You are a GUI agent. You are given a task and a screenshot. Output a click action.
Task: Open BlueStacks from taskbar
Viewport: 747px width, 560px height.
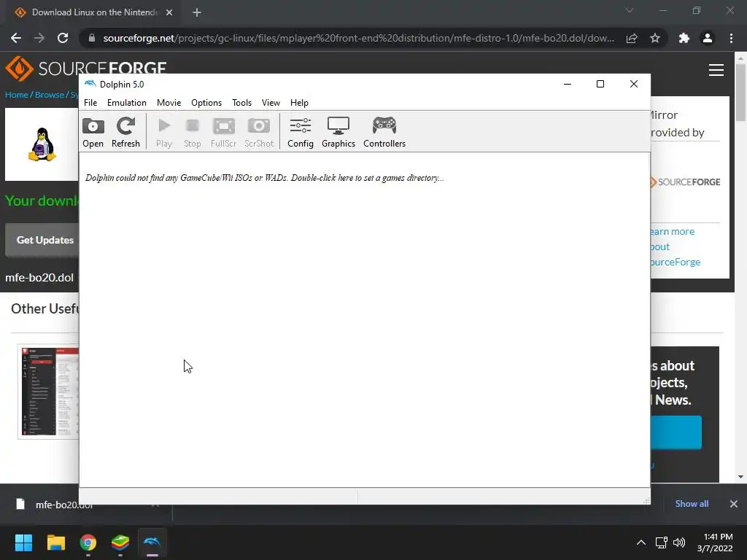(120, 542)
